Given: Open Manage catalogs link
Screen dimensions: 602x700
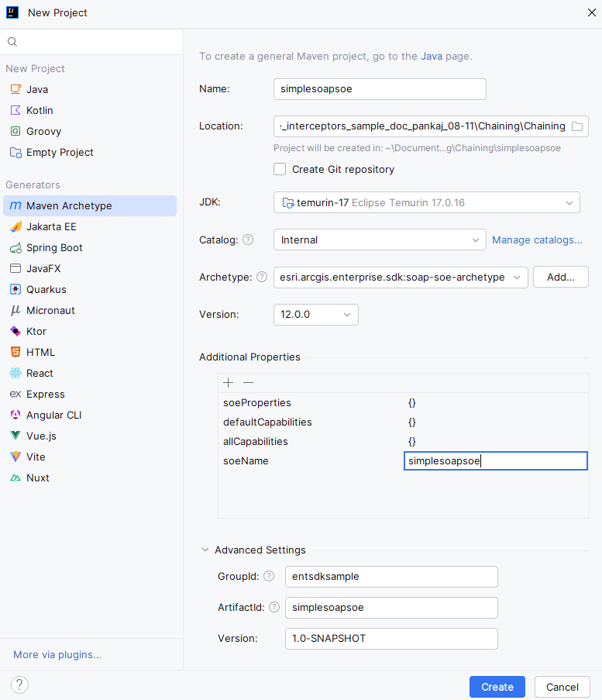Looking at the screenshot, I should coord(537,240).
